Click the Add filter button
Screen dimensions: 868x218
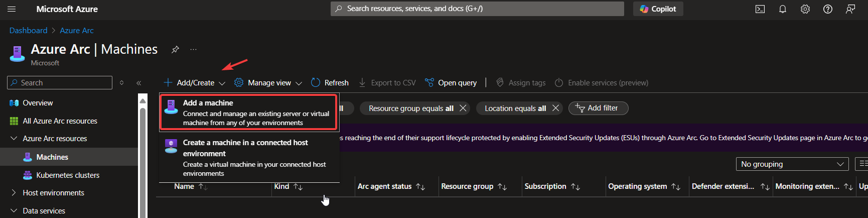(x=598, y=108)
